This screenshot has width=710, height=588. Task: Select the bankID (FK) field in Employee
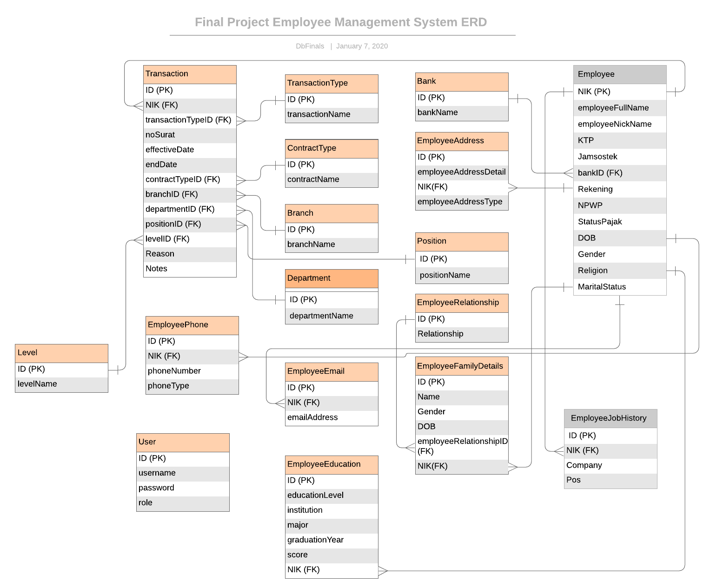(x=620, y=173)
